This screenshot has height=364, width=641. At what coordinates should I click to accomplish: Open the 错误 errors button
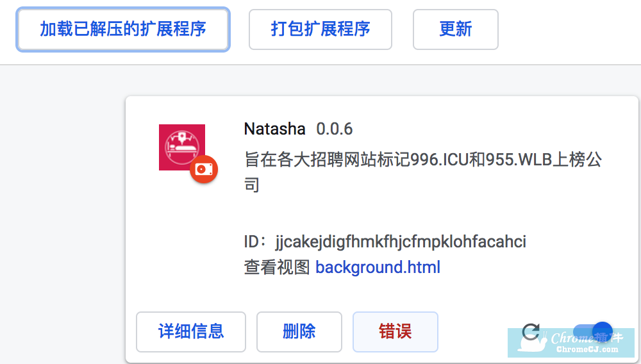(395, 332)
